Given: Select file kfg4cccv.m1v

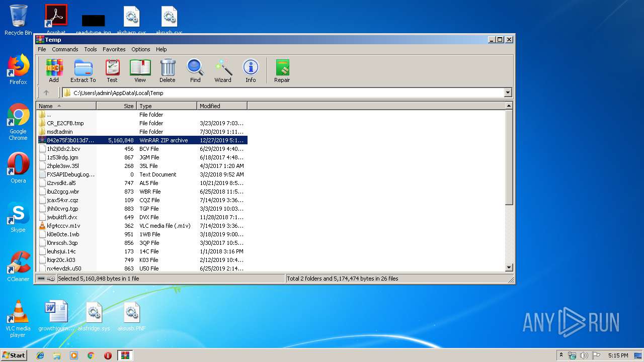Looking at the screenshot, I should point(142,226).
